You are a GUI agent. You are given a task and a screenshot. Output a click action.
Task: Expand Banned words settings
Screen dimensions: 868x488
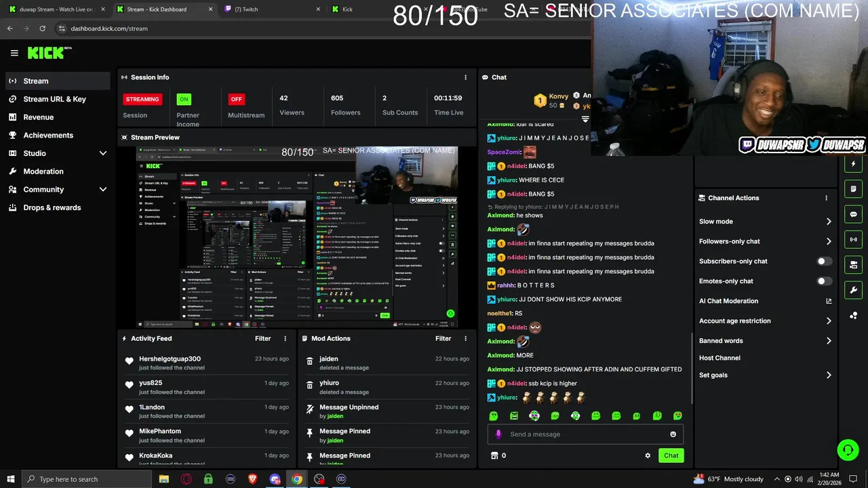(829, 341)
